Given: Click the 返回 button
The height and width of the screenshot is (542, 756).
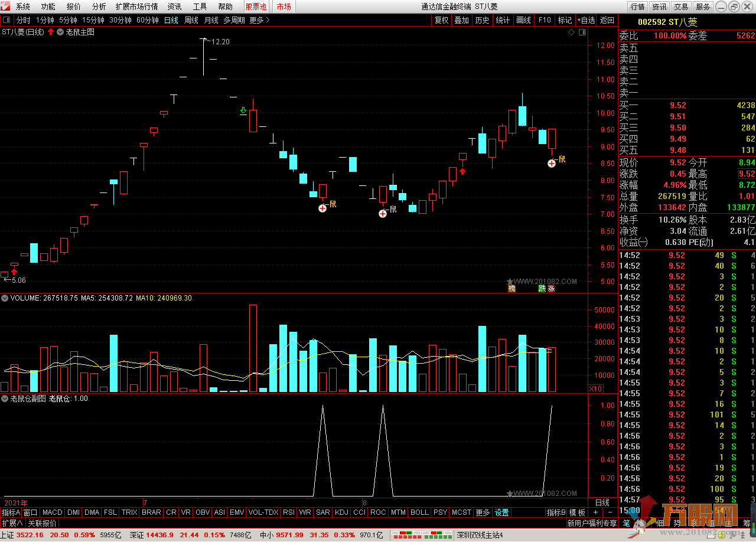Looking at the screenshot, I should [x=607, y=20].
